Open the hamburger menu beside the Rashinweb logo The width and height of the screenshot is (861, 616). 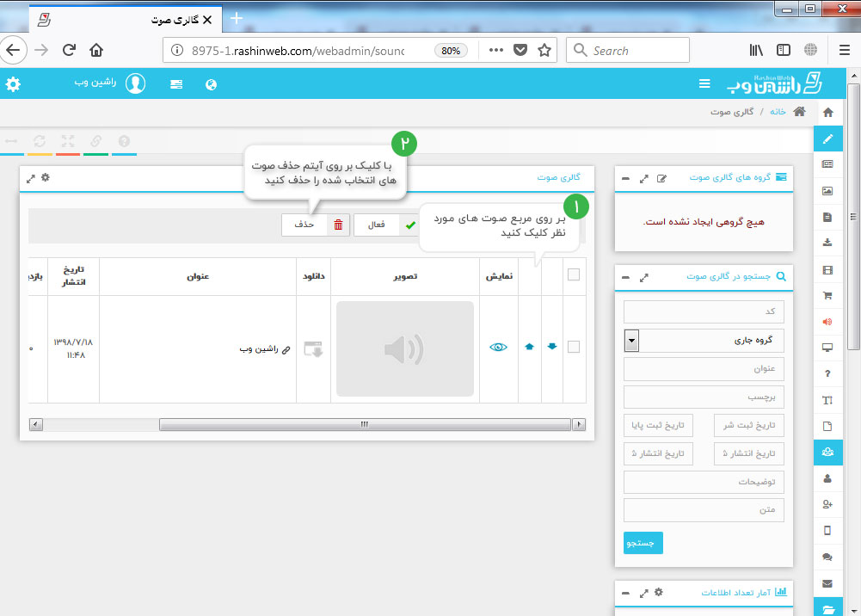(704, 84)
